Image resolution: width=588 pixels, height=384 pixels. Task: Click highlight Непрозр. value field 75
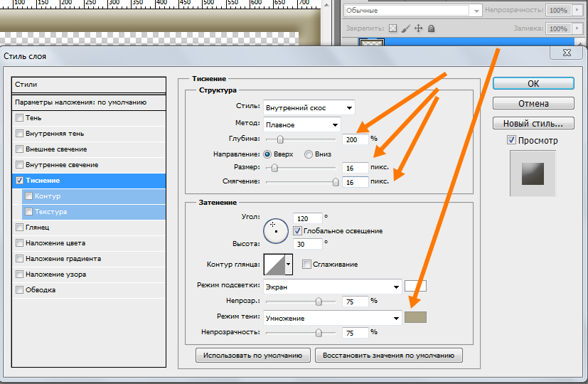pyautogui.click(x=355, y=302)
